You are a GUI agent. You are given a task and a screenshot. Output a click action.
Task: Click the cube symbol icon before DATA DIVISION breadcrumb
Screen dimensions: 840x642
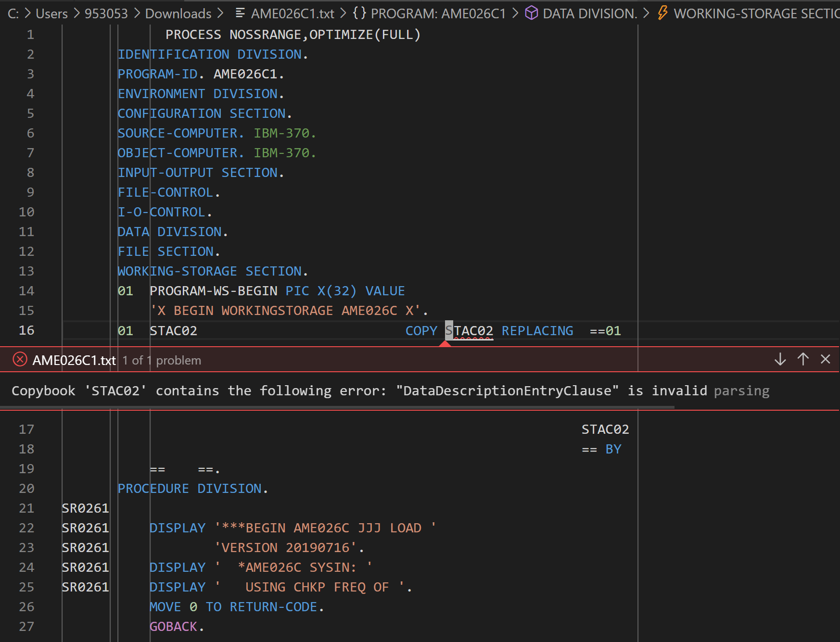[532, 13]
